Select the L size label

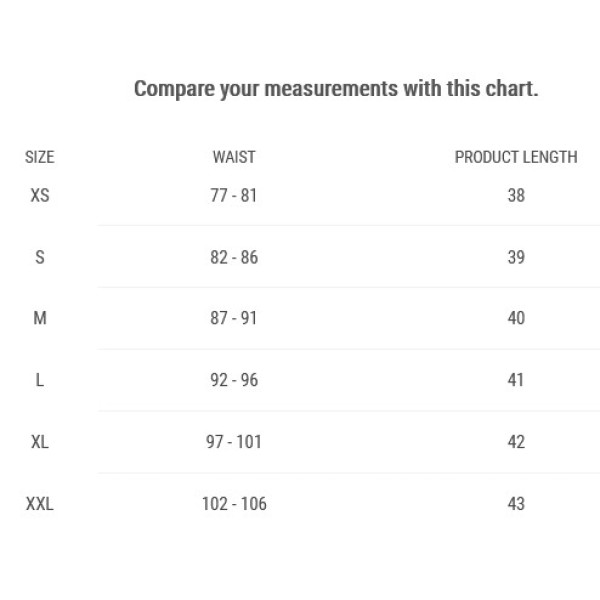point(40,380)
